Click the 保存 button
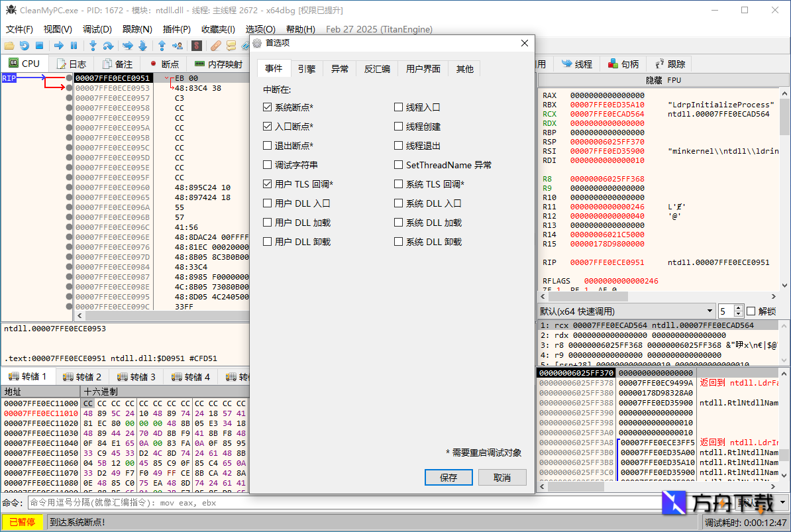Screen dimensions: 791x532 tap(448, 477)
